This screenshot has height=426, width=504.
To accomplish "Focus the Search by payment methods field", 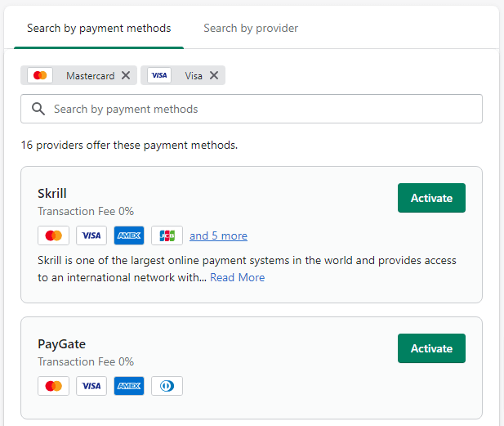I will click(252, 109).
